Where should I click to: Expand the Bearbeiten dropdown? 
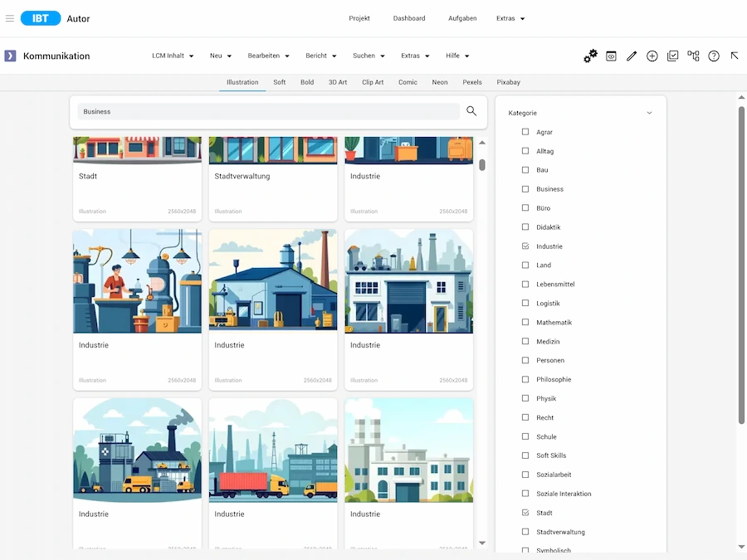tap(268, 56)
